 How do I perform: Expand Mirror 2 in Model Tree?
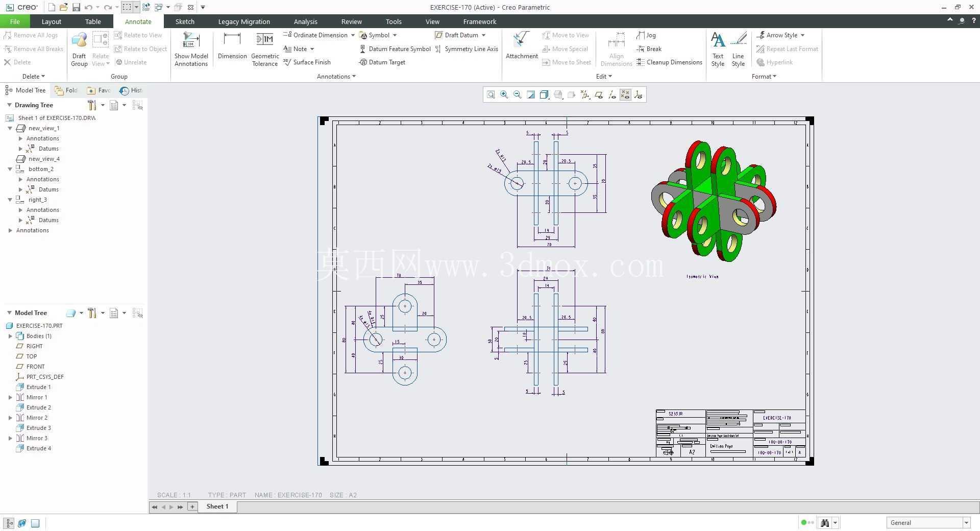(10, 418)
